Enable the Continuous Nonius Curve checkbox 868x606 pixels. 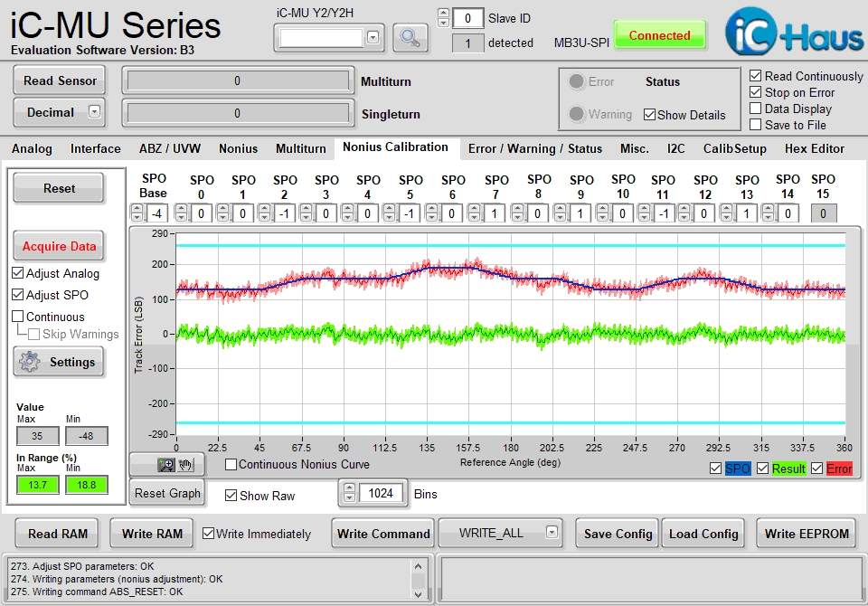coord(231,464)
